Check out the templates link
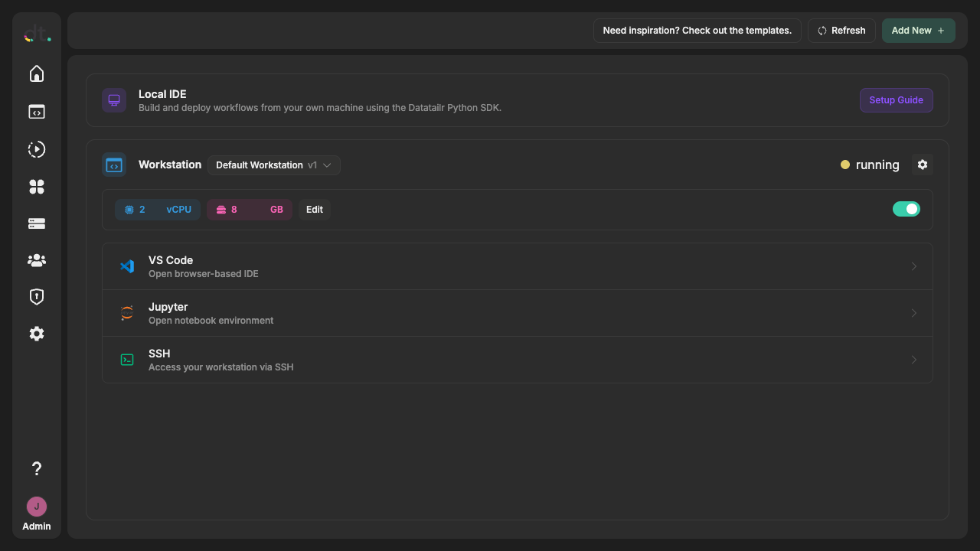 [x=697, y=30]
